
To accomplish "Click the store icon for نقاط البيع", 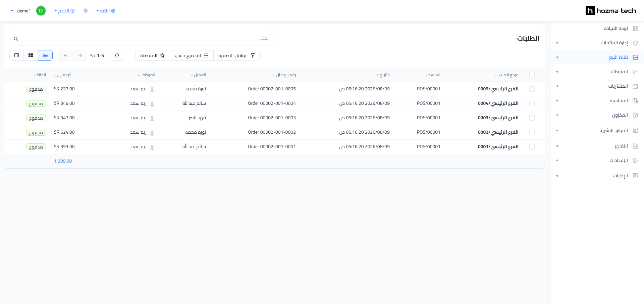I will tap(635, 57).
